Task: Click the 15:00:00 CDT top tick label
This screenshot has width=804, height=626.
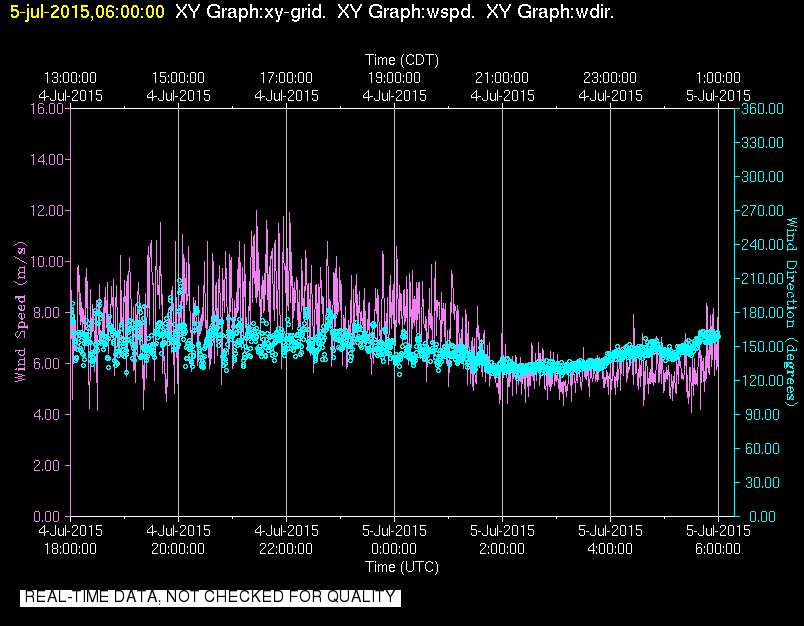Action: coord(178,78)
